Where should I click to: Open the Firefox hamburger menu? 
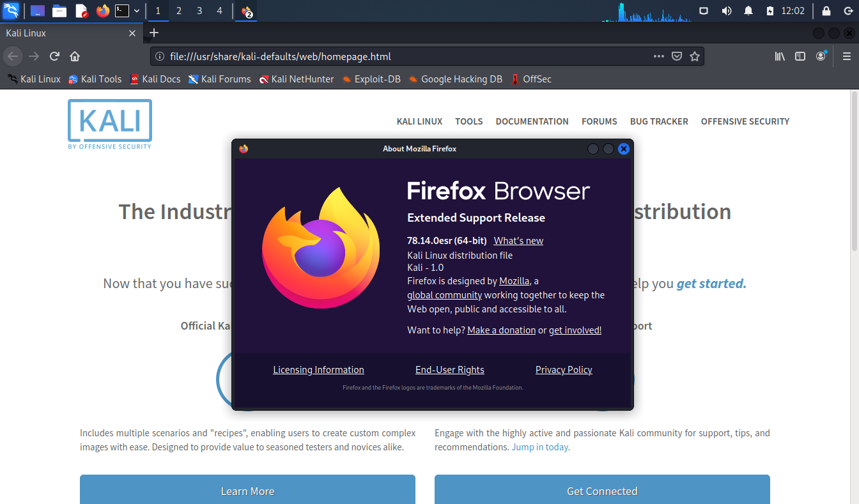coord(847,56)
